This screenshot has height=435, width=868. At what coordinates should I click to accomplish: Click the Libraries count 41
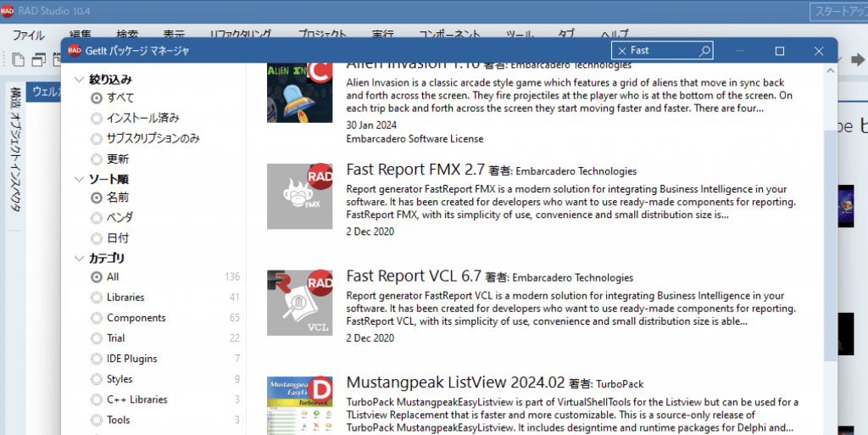coord(234,298)
